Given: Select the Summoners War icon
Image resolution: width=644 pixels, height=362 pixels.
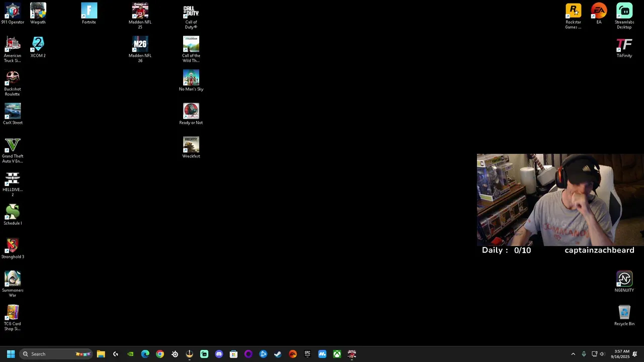Looking at the screenshot, I should coord(13,284).
